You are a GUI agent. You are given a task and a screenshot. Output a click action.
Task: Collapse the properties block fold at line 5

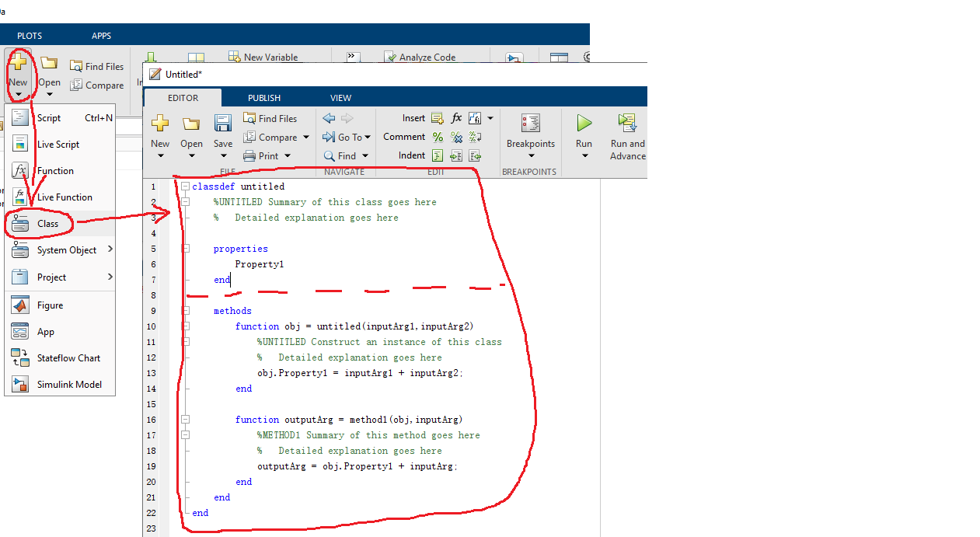(x=185, y=249)
